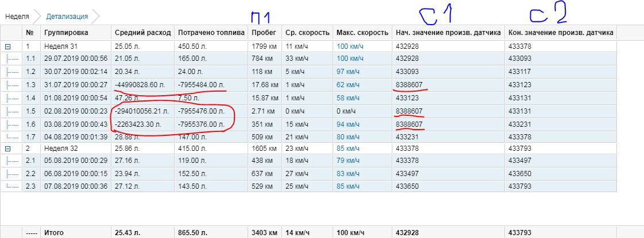Sort by Средний расход column header
Image resolution: width=644 pixels, height=238 pixels.
point(142,33)
